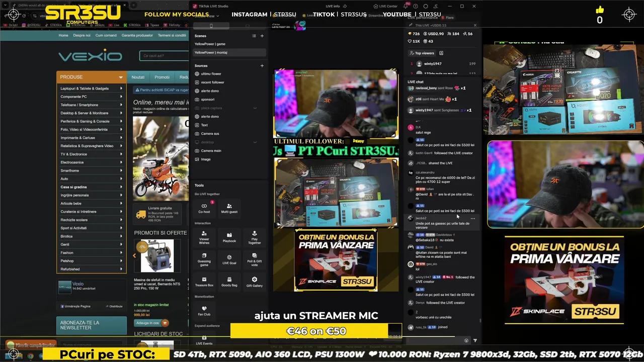Select the 'YellowPower | game' scene
644x362 pixels.
tap(229, 44)
